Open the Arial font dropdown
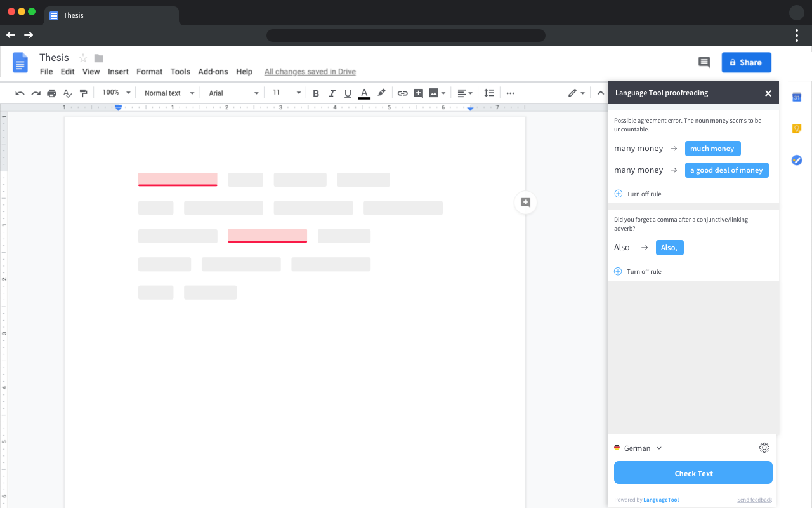Screen dimensions: 812x508 click(x=233, y=93)
